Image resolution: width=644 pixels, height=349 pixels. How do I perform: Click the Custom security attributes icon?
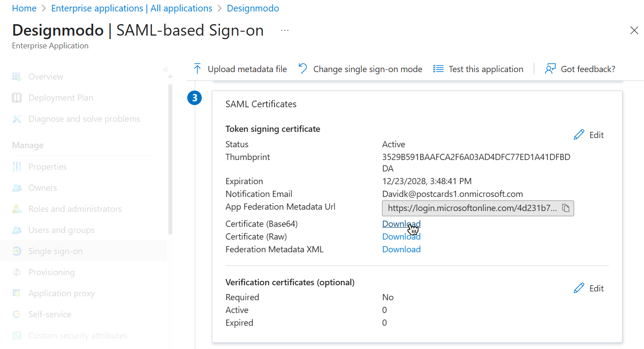(x=17, y=335)
